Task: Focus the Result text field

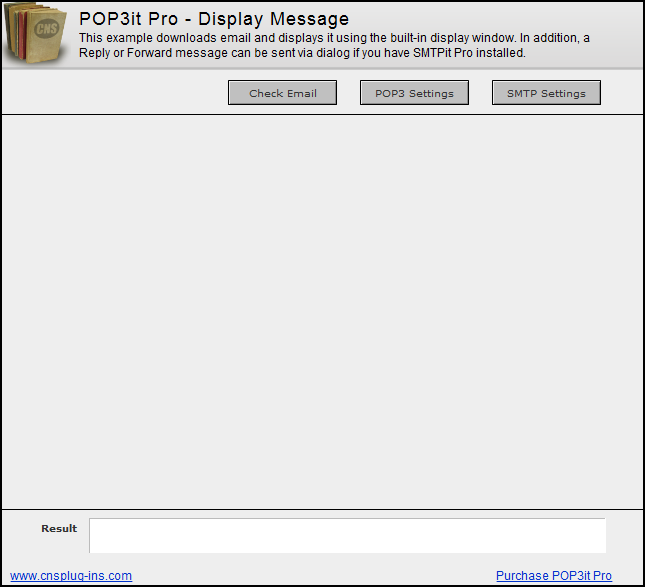Action: 348,536
